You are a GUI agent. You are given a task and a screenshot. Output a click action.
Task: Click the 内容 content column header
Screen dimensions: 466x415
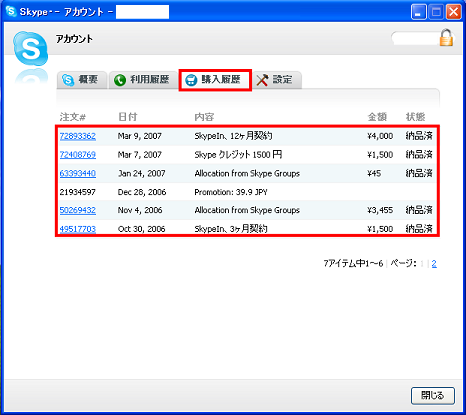(204, 117)
